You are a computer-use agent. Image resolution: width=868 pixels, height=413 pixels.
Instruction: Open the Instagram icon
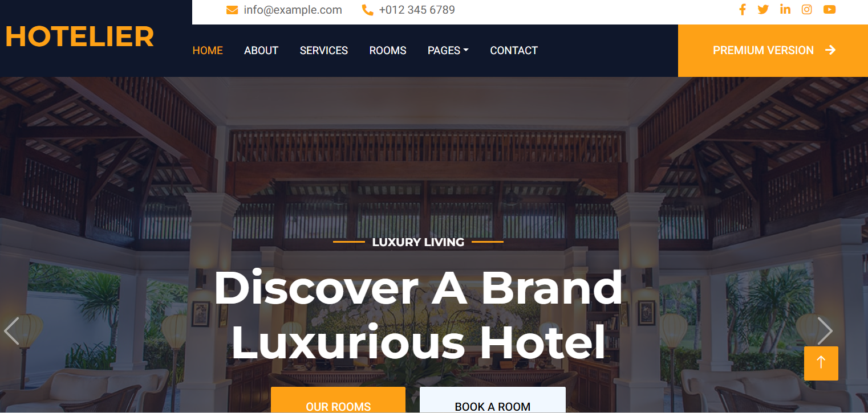click(x=806, y=10)
